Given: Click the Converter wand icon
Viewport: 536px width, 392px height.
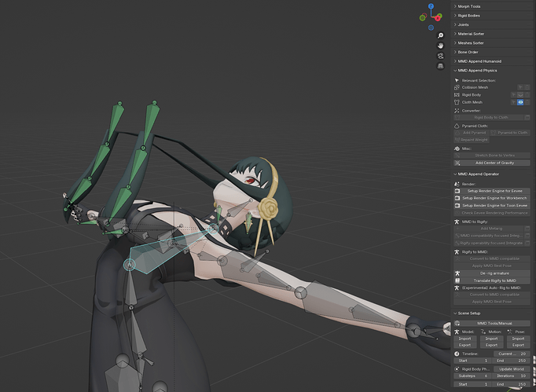Looking at the screenshot, I should pyautogui.click(x=457, y=111).
